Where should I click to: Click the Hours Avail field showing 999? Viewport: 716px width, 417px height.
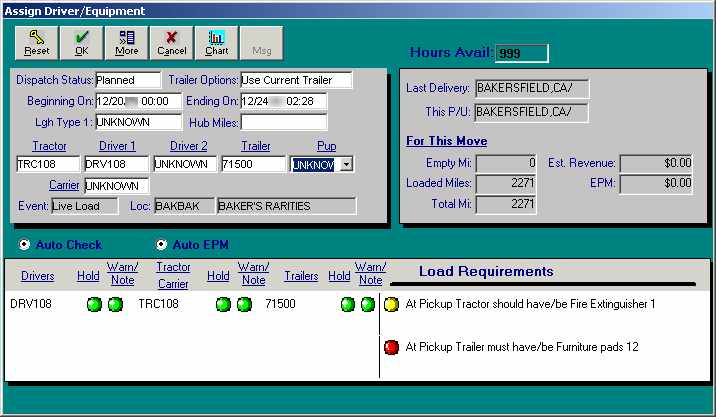click(x=521, y=53)
